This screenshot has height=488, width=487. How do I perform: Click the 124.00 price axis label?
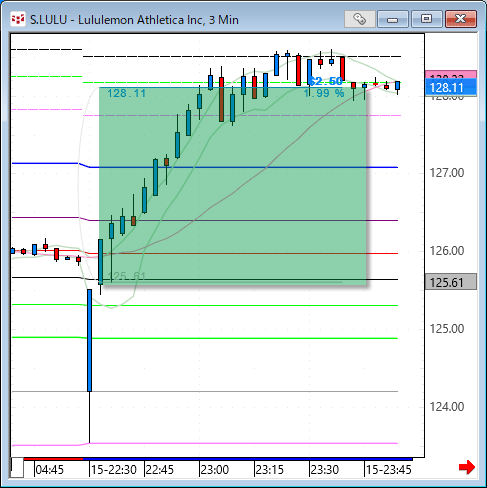[447, 407]
